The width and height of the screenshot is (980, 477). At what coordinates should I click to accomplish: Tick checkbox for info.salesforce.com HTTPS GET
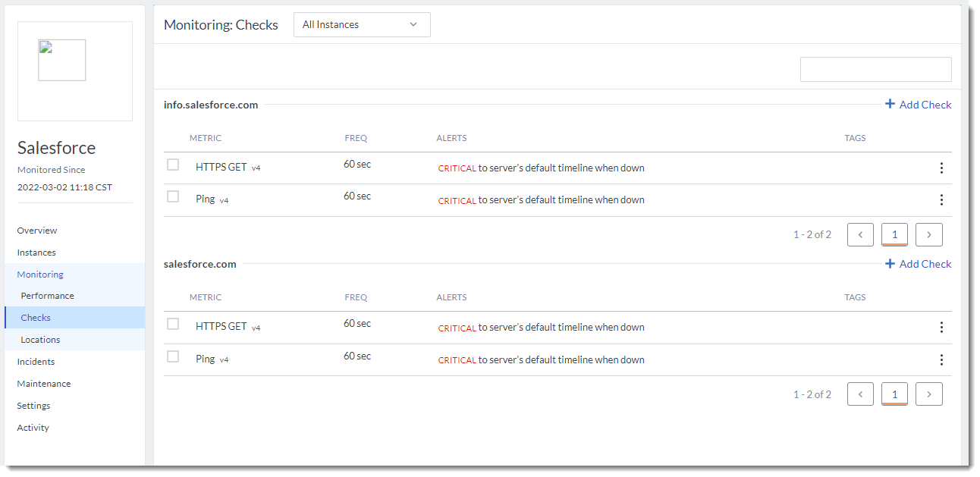(x=173, y=165)
